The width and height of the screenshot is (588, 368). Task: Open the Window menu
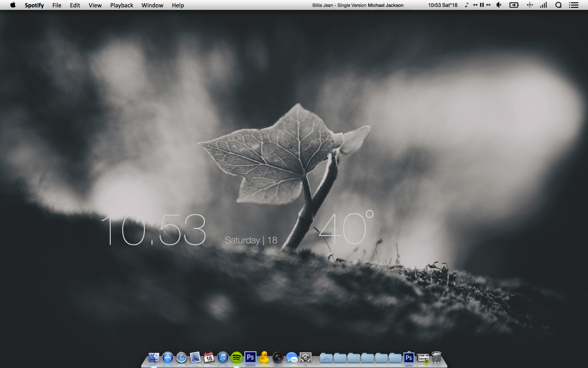152,5
